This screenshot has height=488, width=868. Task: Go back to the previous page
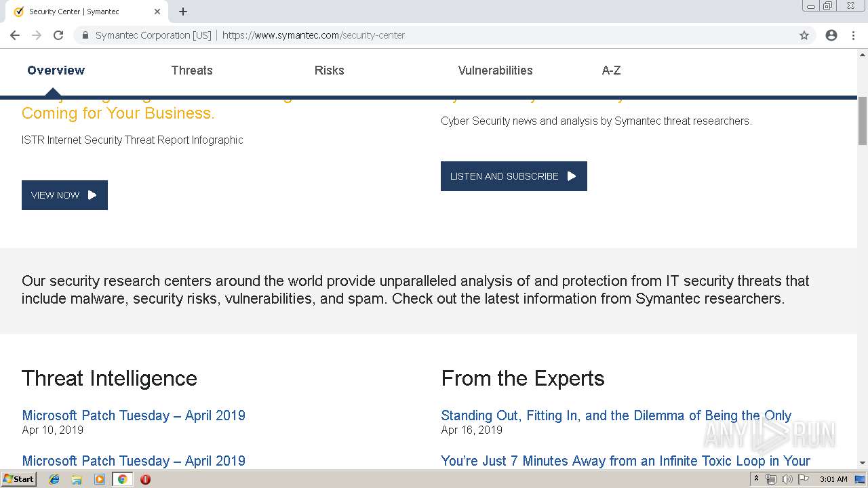coord(15,35)
